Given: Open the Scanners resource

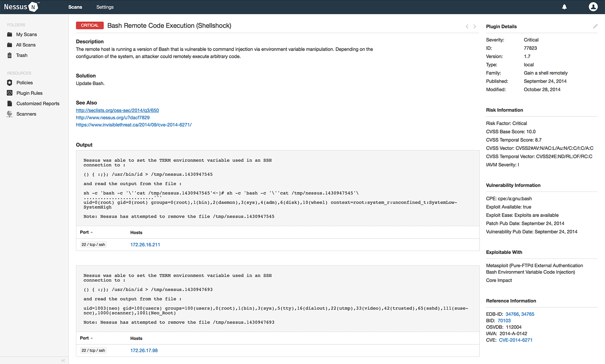Looking at the screenshot, I should [x=26, y=114].
